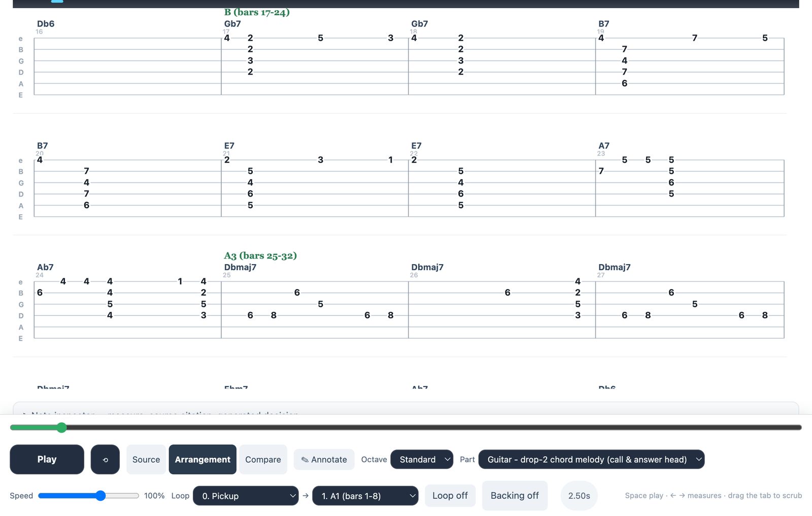812x516 pixels.
Task: Click the Db6 chord label at bar 16
Action: (46, 24)
